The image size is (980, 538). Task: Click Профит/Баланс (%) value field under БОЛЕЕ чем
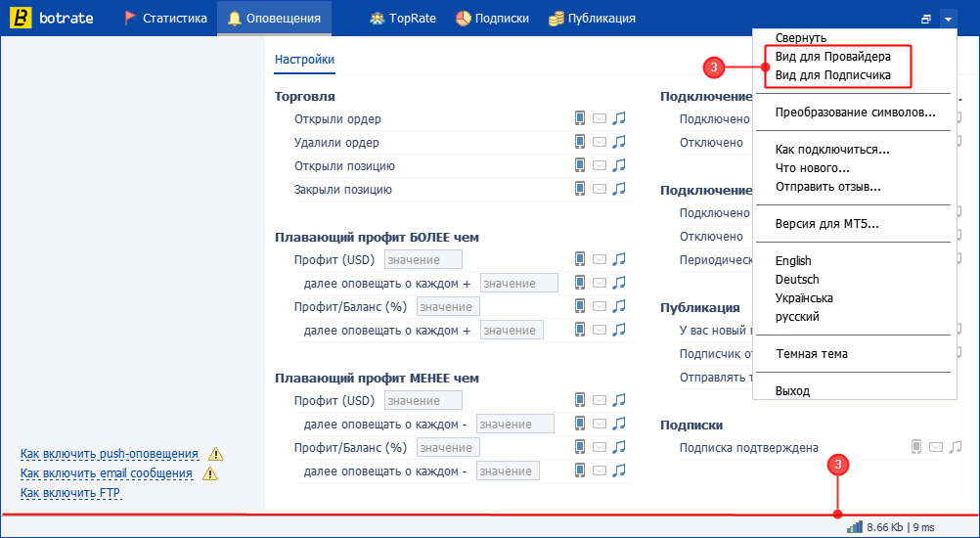pyautogui.click(x=448, y=306)
